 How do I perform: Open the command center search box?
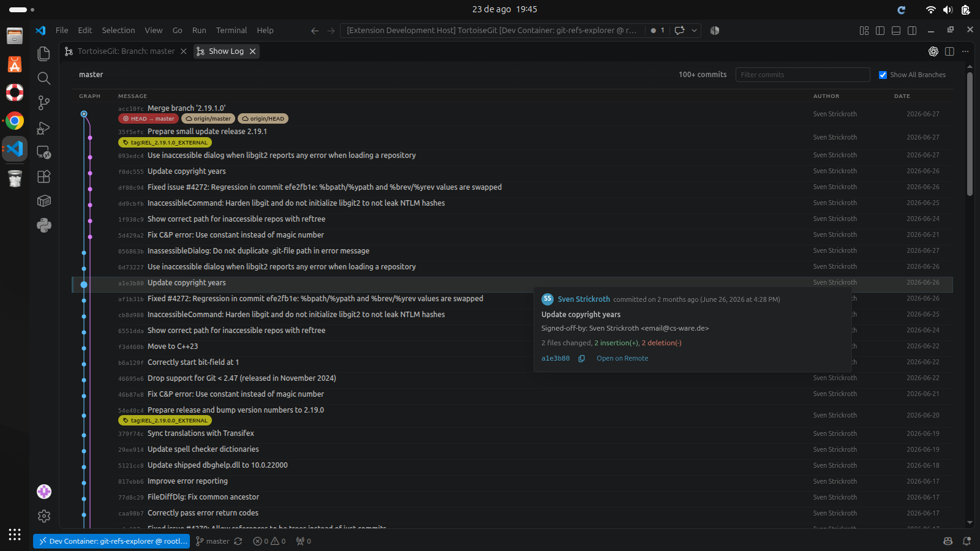(491, 31)
